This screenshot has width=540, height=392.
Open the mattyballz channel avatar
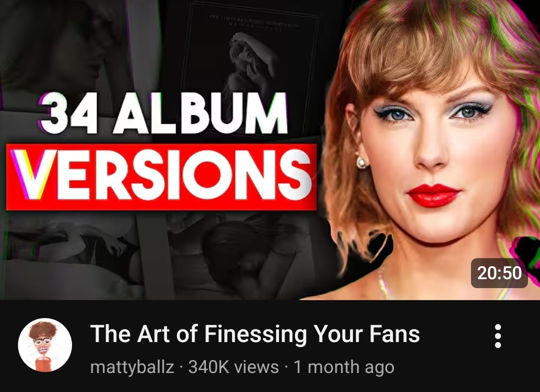click(x=45, y=345)
